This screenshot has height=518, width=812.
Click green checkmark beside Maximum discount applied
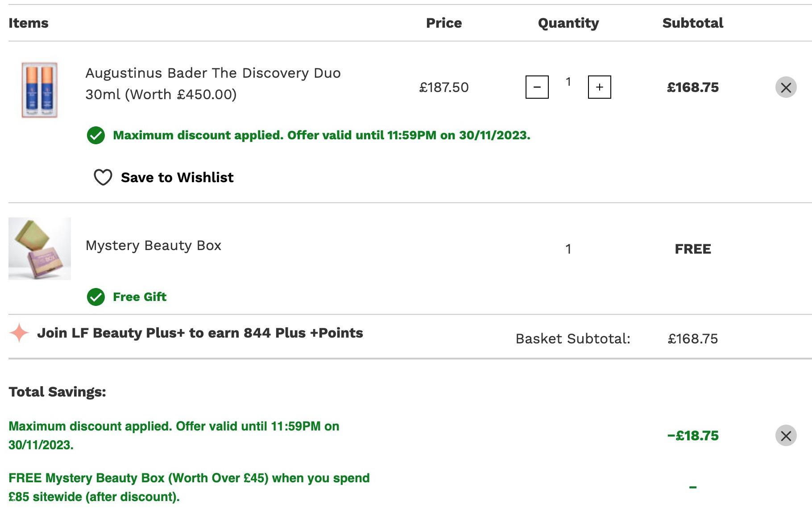point(96,135)
